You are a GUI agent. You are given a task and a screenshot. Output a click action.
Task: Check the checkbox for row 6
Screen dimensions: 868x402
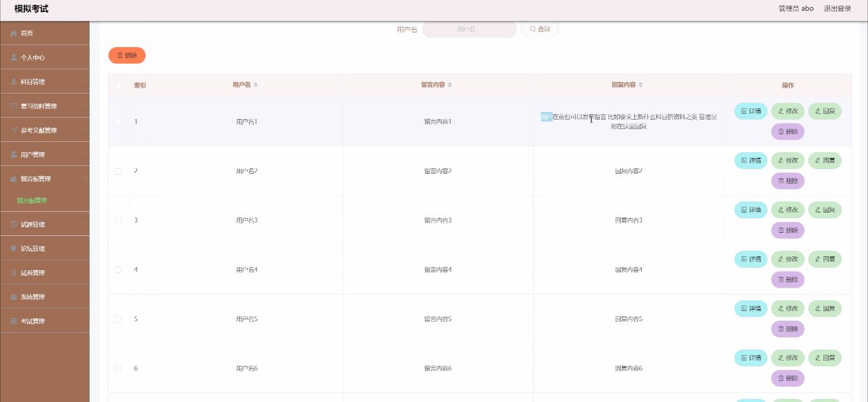pyautogui.click(x=118, y=368)
